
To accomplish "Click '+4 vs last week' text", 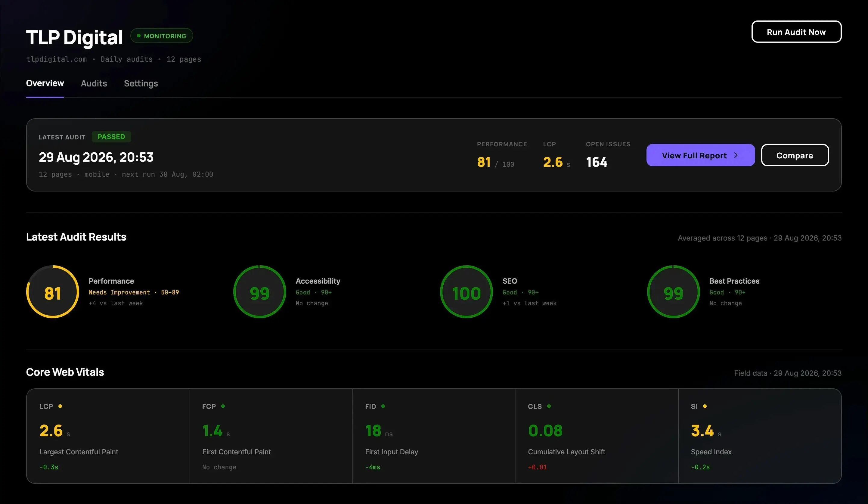I will click(x=116, y=303).
